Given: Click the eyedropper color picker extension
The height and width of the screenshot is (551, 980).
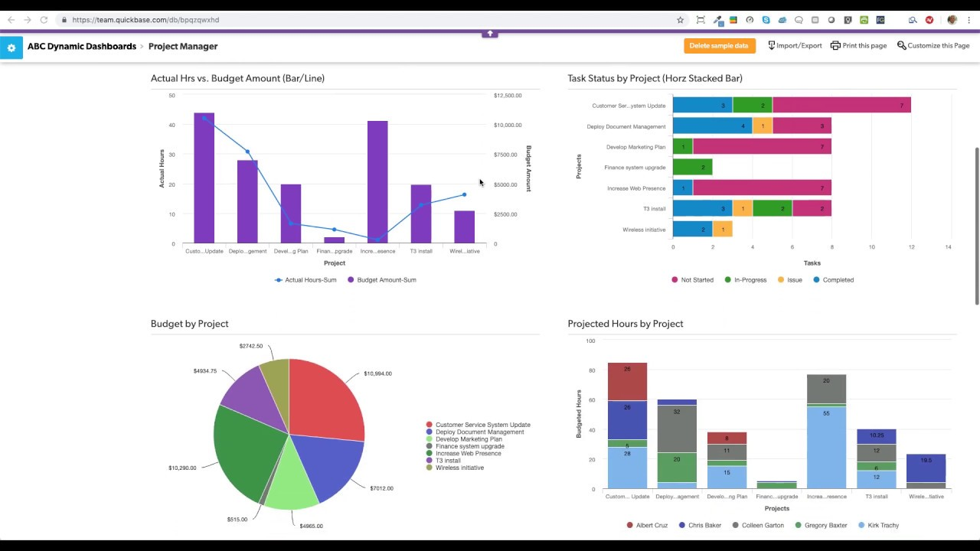Looking at the screenshot, I should 717,20.
